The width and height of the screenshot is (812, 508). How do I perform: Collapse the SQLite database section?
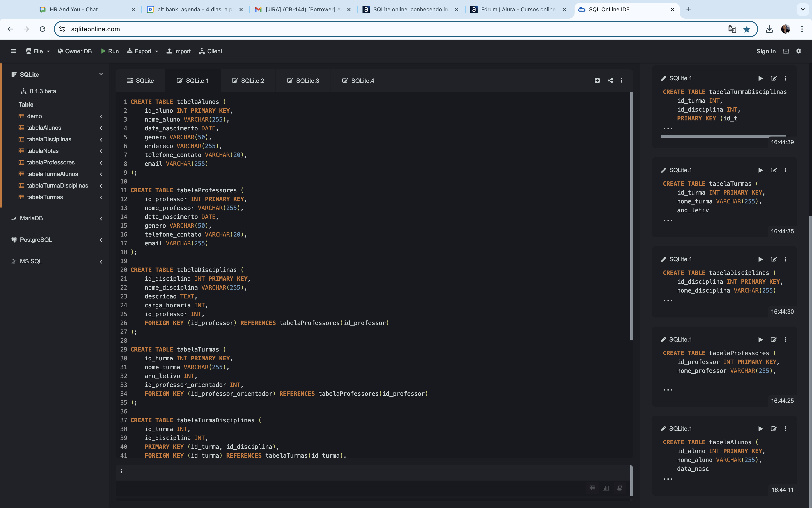[101, 74]
